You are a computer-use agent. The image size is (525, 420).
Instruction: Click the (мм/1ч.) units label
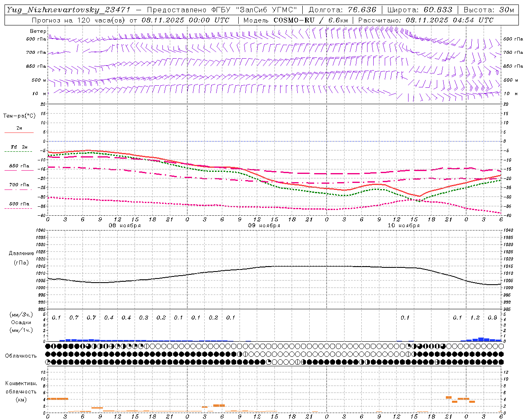[21, 330]
